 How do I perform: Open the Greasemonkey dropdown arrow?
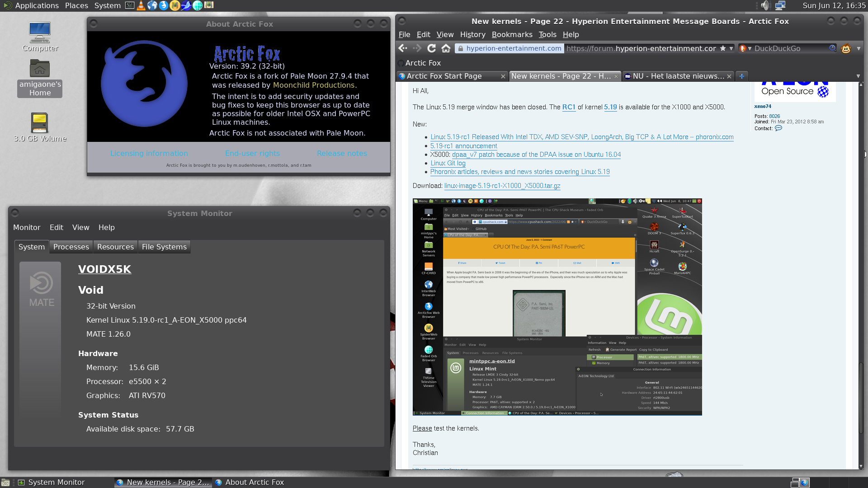point(858,48)
